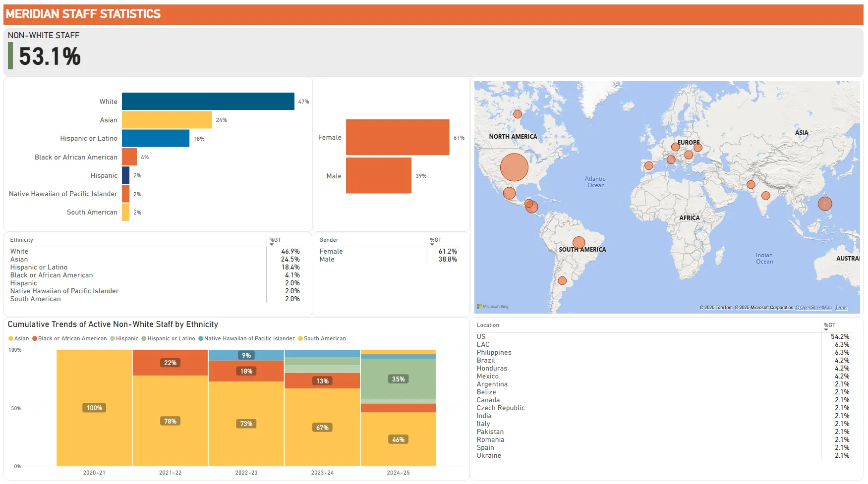This screenshot has width=868, height=484.
Task: Click the Argentina bubble on the map
Action: tap(562, 281)
